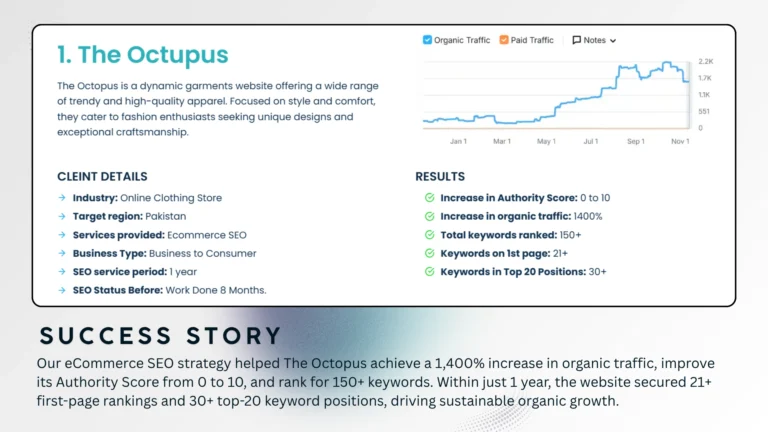Click 'Increase in organic traffic: 1400%' text
The image size is (768, 432).
click(x=521, y=216)
